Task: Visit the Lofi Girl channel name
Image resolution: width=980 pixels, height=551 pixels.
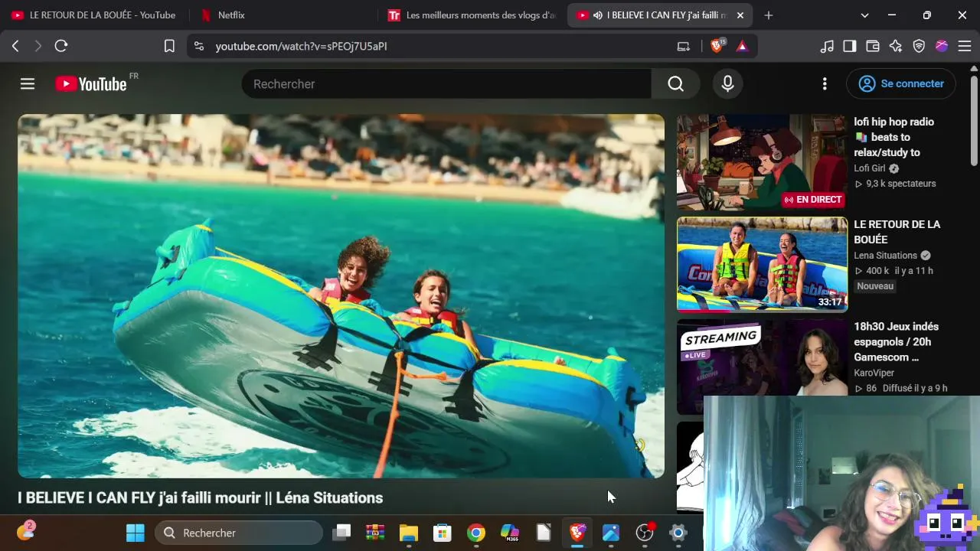Action: pyautogui.click(x=870, y=168)
